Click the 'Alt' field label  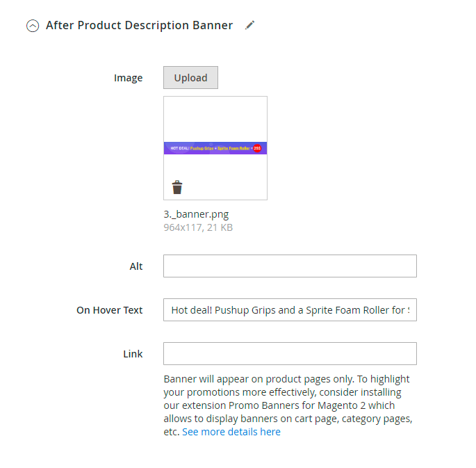[136, 266]
